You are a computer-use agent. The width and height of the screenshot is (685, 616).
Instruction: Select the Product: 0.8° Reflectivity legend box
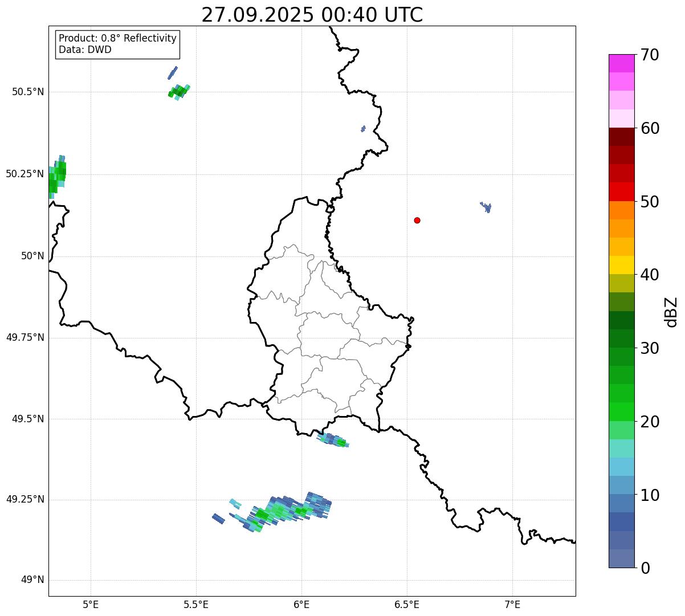coord(118,44)
